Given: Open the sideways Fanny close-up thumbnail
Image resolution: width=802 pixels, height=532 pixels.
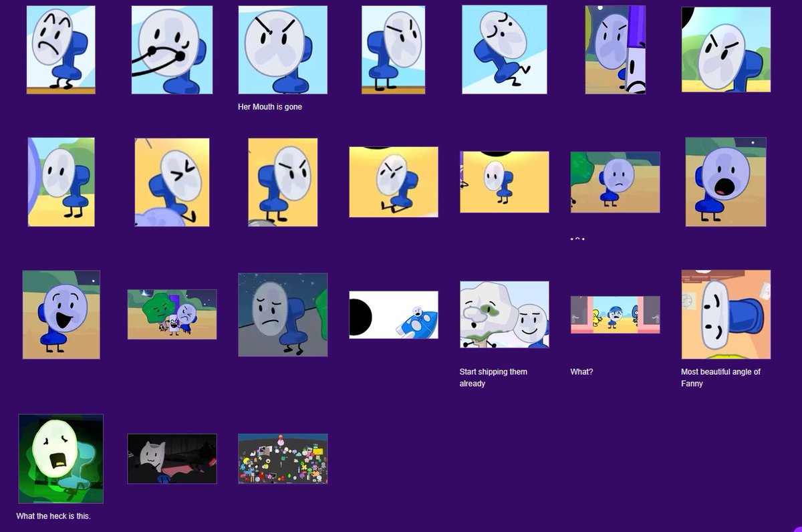Looking at the screenshot, I should click(726, 315).
